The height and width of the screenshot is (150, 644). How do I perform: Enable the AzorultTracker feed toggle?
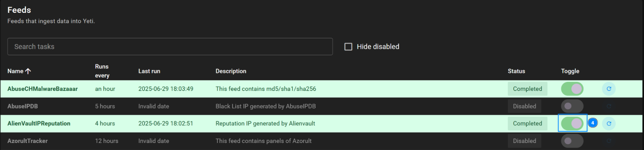572,141
